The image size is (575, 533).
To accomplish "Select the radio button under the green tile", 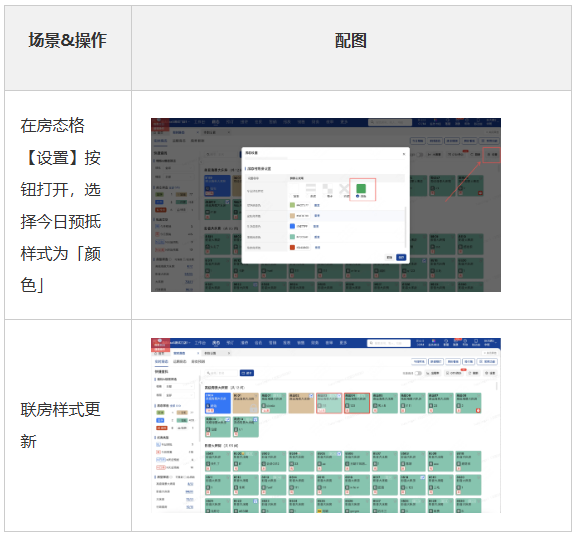I will pyautogui.click(x=358, y=197).
